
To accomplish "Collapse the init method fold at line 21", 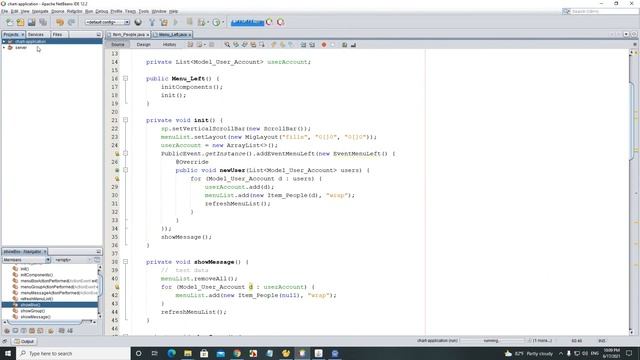I will [x=125, y=120].
